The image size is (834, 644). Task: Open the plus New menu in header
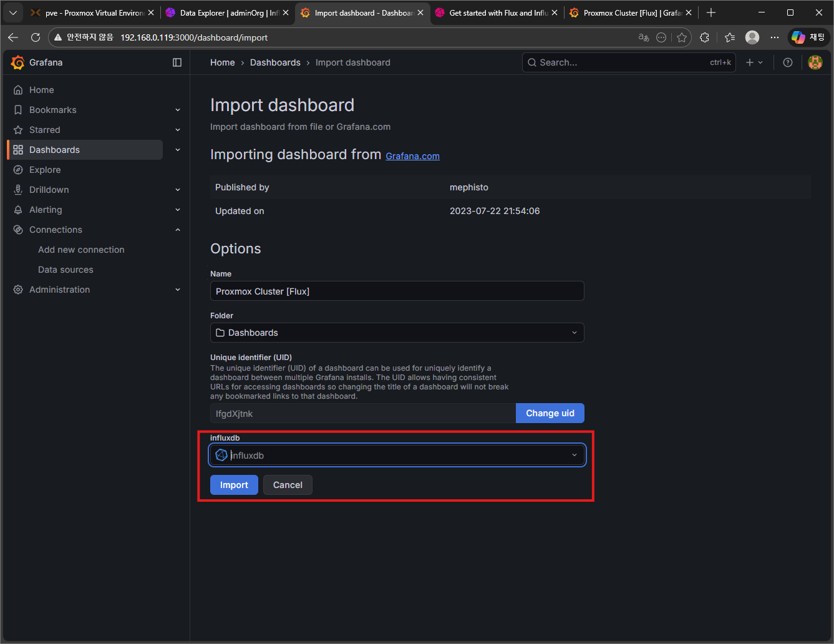click(754, 62)
